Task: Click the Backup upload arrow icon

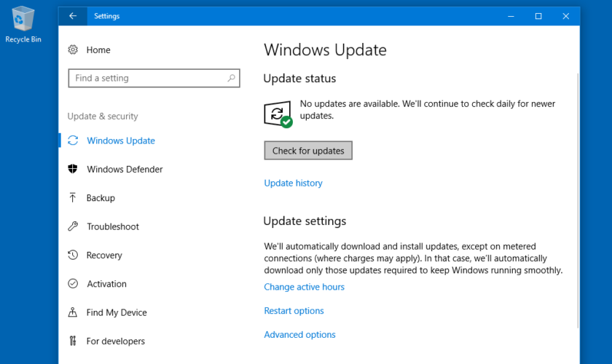Action: pos(73,198)
